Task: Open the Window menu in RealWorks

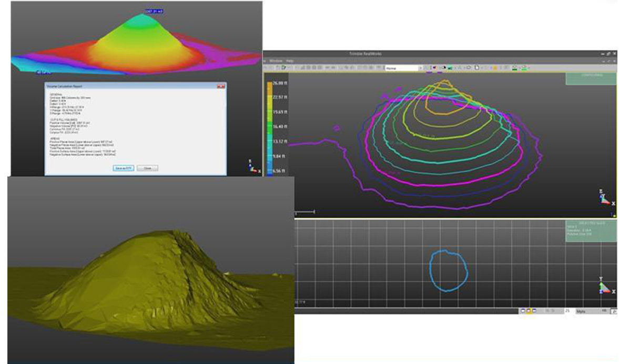Action: point(276,61)
